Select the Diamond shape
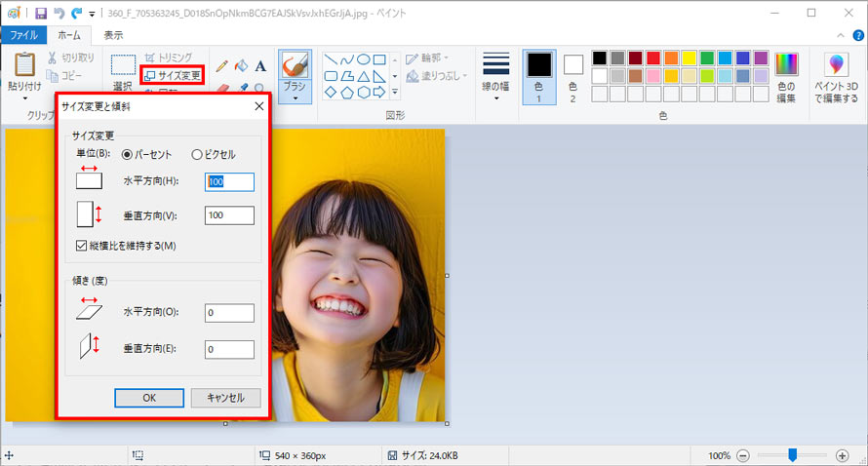 [331, 92]
